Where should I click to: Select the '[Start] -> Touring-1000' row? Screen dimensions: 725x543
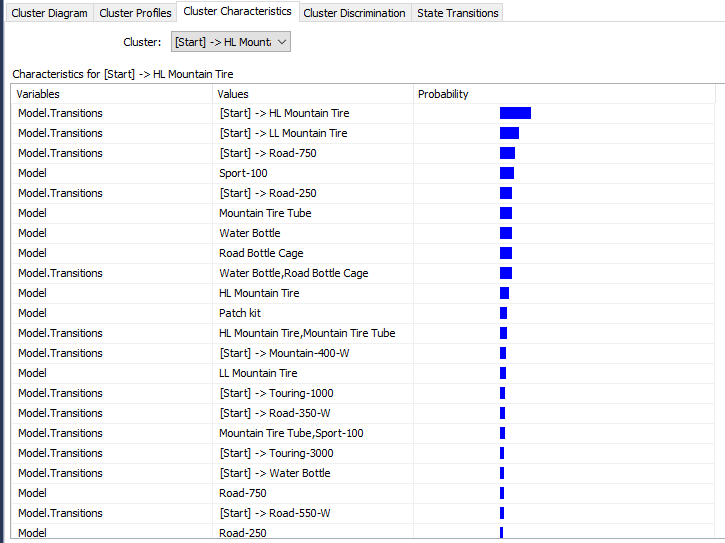(276, 393)
